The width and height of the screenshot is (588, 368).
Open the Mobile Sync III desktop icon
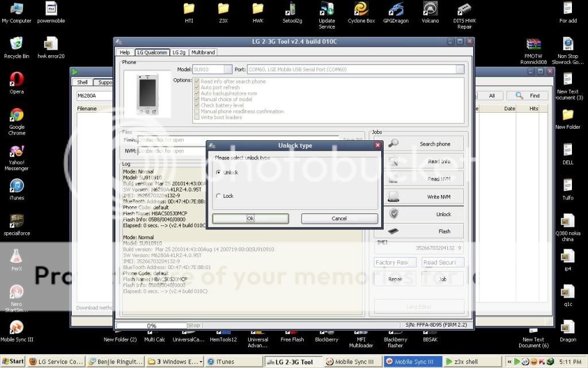click(17, 331)
